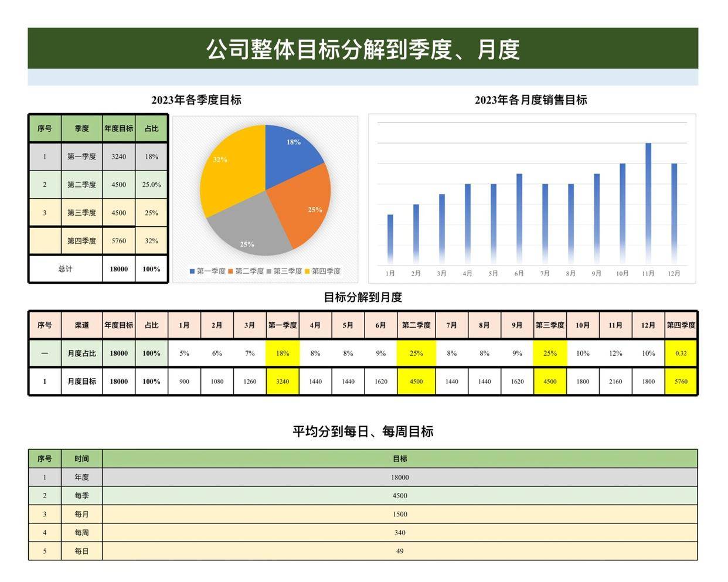Viewport: 728px width, 582px height.
Task: Select the 1500 monthly average value
Action: (x=400, y=514)
